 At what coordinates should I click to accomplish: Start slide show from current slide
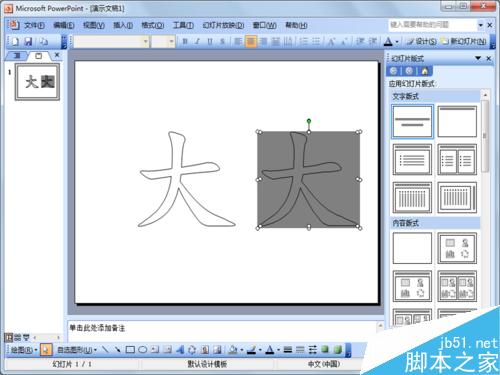(x=26, y=338)
